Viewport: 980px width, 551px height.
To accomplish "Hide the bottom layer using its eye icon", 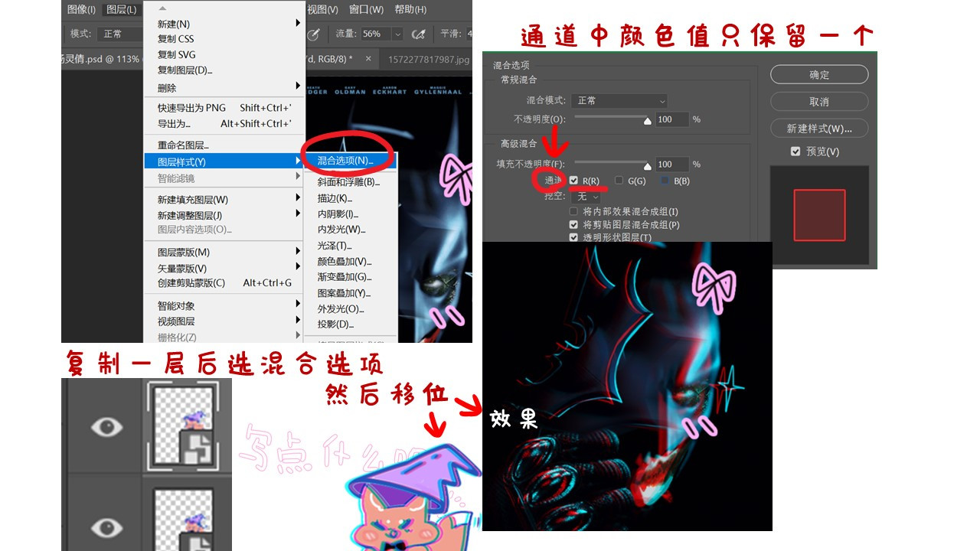I will [106, 527].
